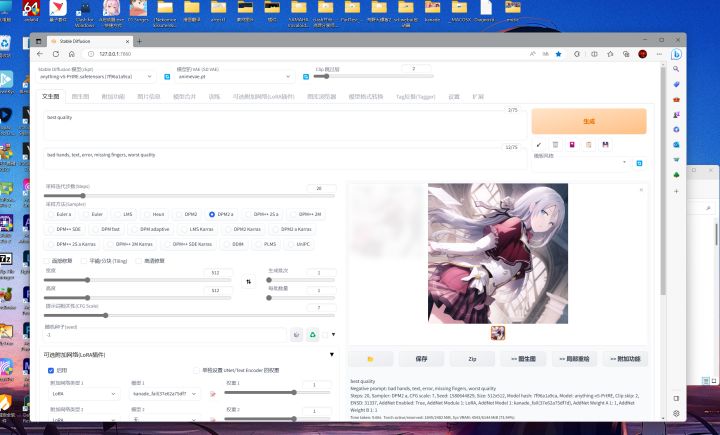Viewport: 720px width, 435px height.
Task: Switch to the txt2img tab
Action: pyautogui.click(x=51, y=96)
